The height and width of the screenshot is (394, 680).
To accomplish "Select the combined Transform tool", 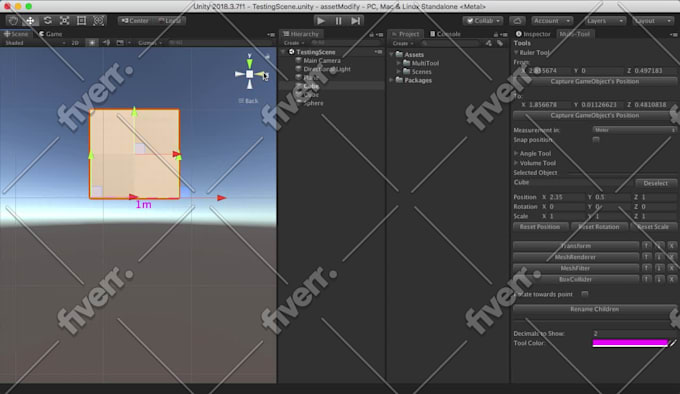I will (x=98, y=20).
